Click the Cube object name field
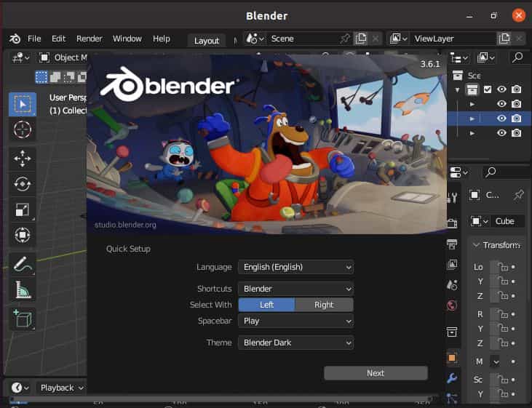 tap(508, 221)
